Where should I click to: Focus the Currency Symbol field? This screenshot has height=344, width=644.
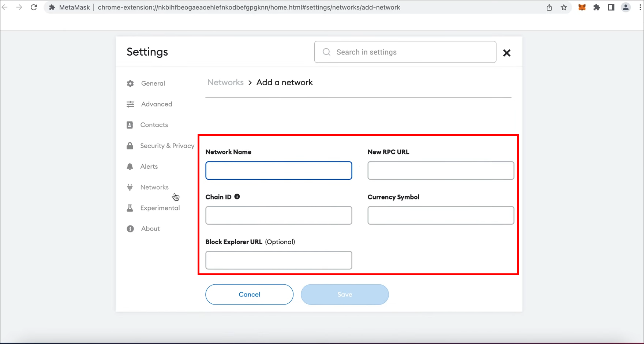[441, 216]
